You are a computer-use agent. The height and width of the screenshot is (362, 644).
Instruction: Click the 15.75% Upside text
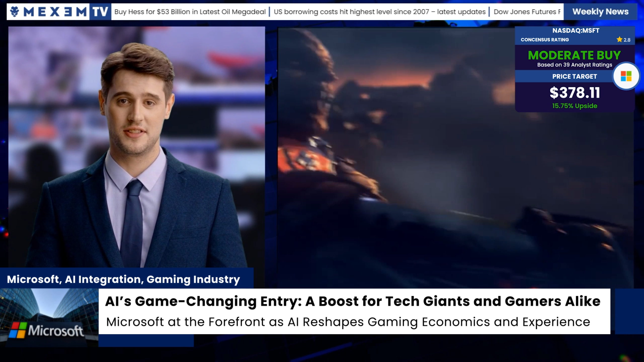pos(575,106)
